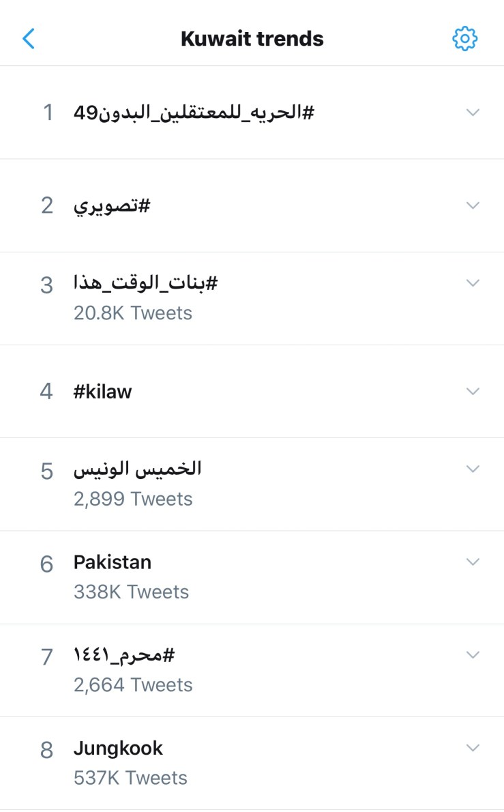Screen dimensions: 504x812
Task: Expand the Pakistan trend chevron
Action: click(473, 562)
